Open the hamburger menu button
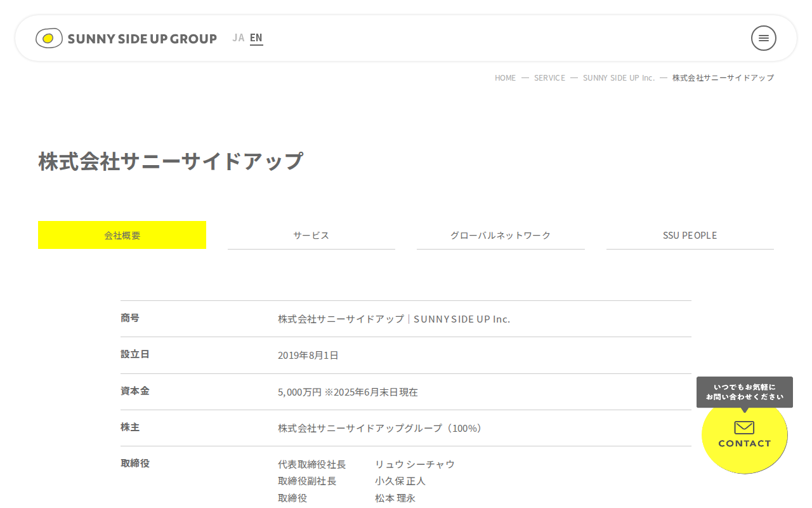The image size is (812, 508). (x=764, y=38)
